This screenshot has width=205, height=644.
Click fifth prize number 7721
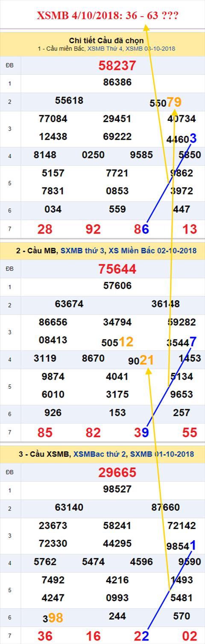[117, 173]
